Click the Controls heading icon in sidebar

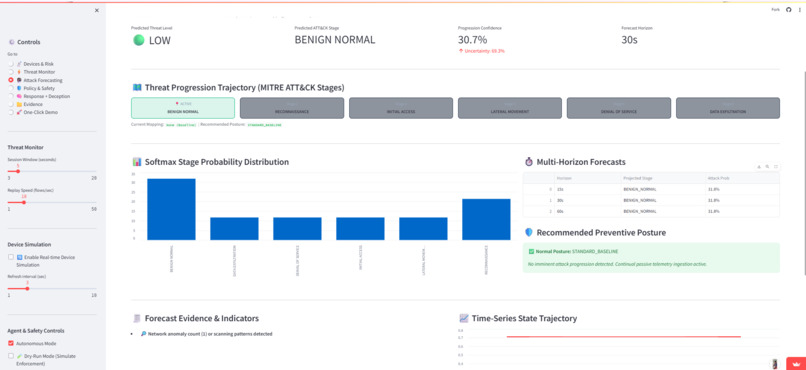(11, 42)
